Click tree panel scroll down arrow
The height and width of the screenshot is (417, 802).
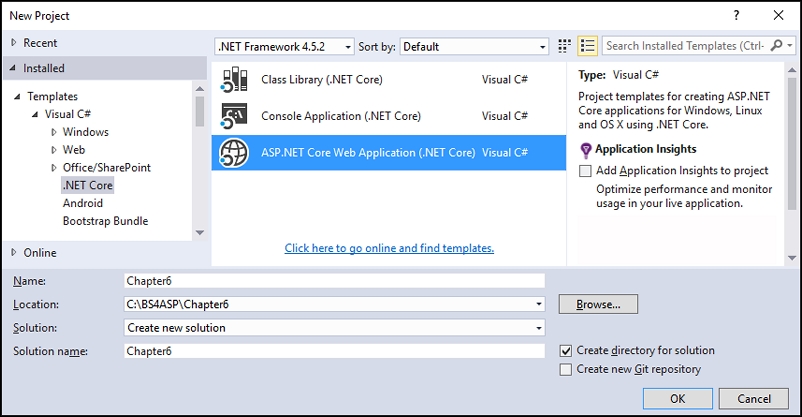[x=200, y=232]
